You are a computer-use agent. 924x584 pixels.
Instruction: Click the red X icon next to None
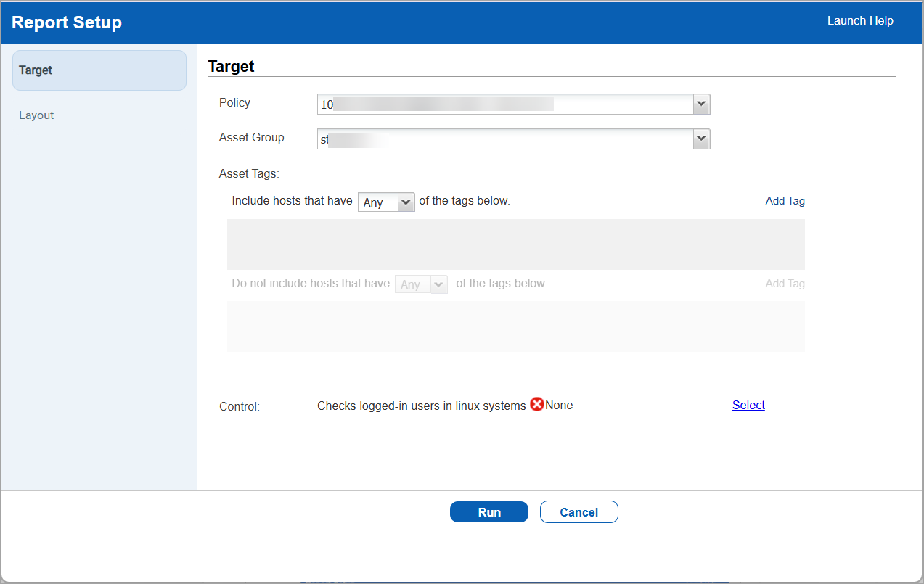tap(536, 404)
